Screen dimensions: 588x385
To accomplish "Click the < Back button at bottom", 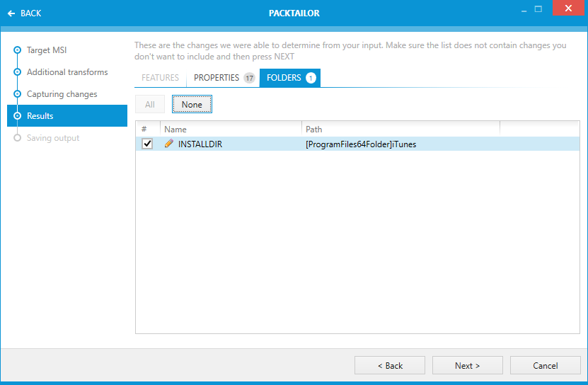I will click(390, 365).
